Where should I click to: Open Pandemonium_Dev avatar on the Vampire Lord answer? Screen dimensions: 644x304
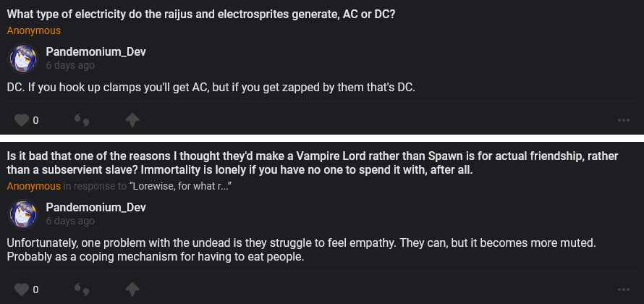pyautogui.click(x=22, y=214)
